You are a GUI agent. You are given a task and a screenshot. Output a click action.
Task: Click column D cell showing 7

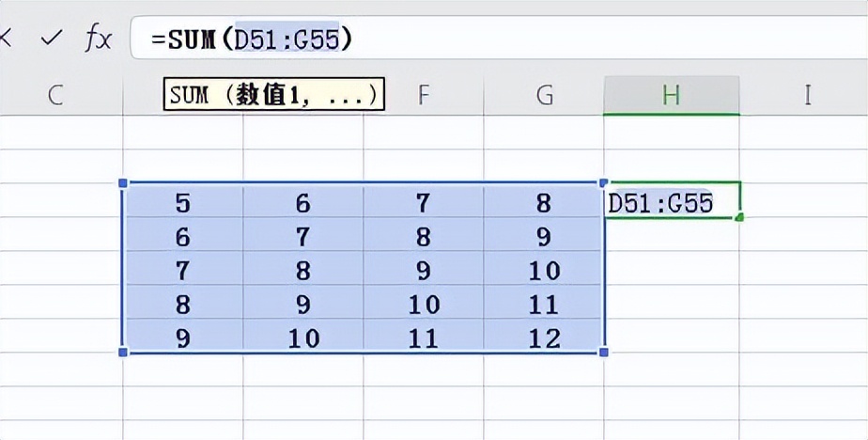click(x=182, y=270)
